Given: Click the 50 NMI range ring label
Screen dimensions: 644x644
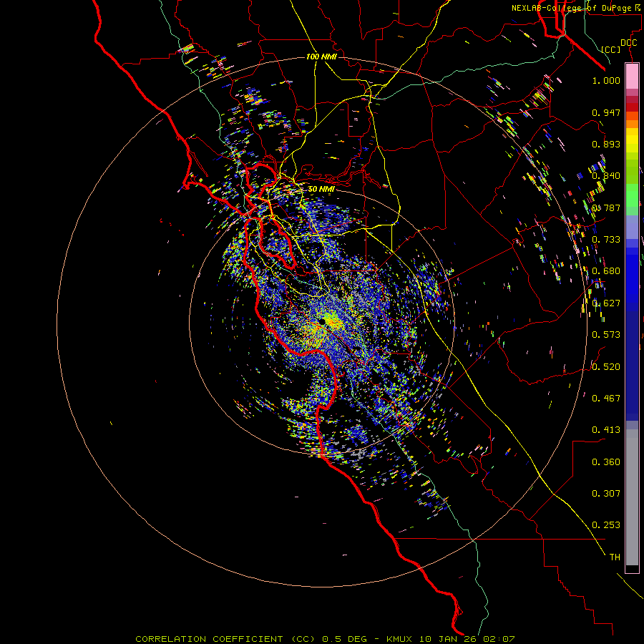Looking at the screenshot, I should tap(321, 189).
